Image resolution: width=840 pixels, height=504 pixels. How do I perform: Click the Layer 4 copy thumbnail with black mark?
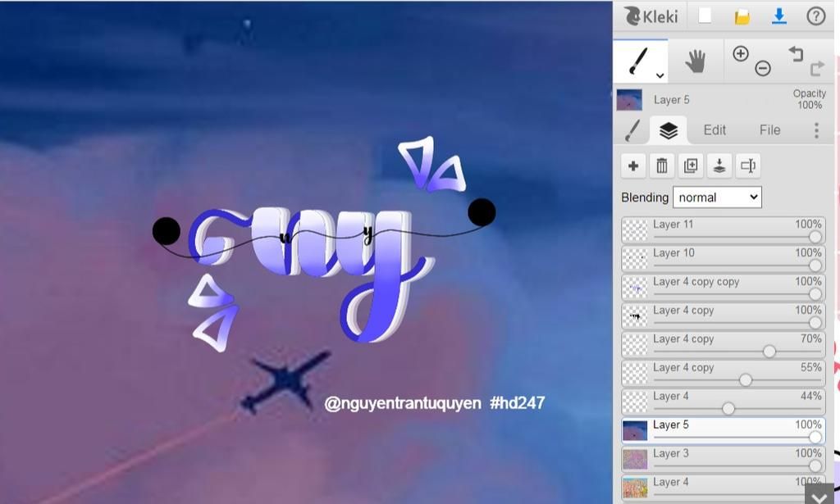(x=635, y=316)
